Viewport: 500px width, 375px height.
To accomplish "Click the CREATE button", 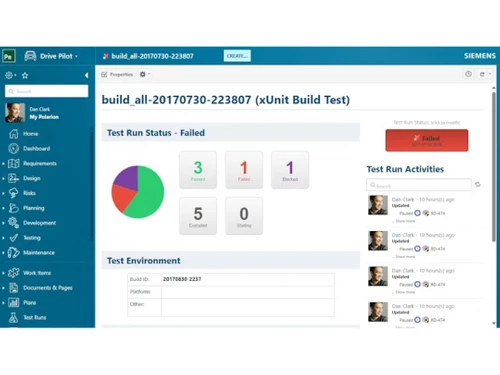I will tap(237, 56).
